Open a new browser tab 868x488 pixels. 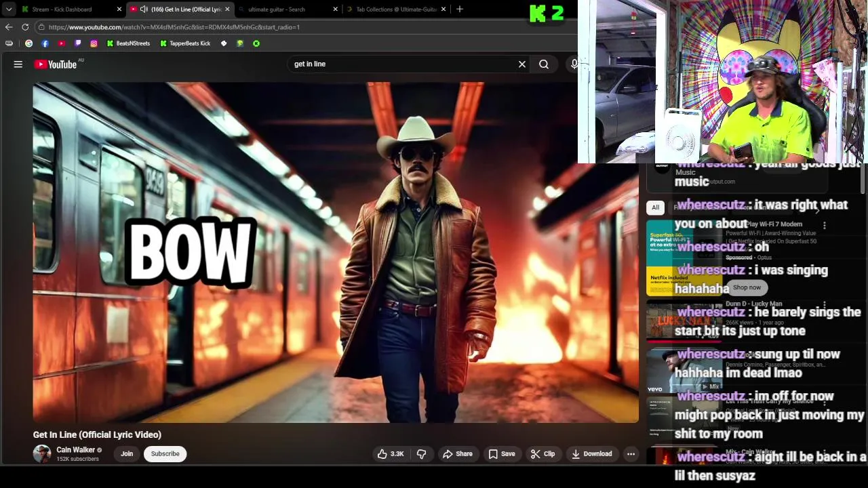point(460,9)
